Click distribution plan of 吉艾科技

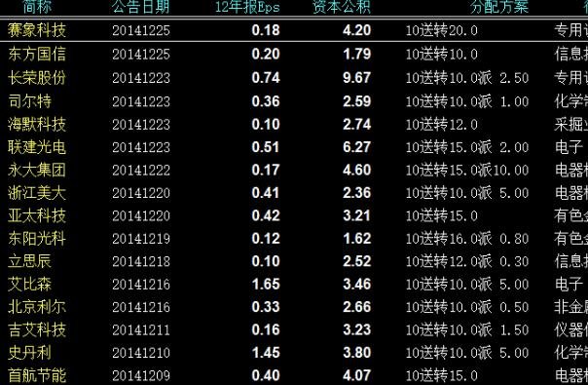[467, 329]
